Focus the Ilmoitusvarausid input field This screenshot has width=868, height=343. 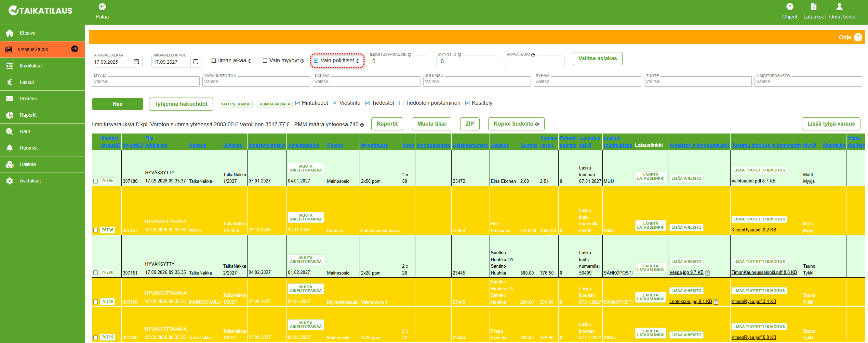399,62
